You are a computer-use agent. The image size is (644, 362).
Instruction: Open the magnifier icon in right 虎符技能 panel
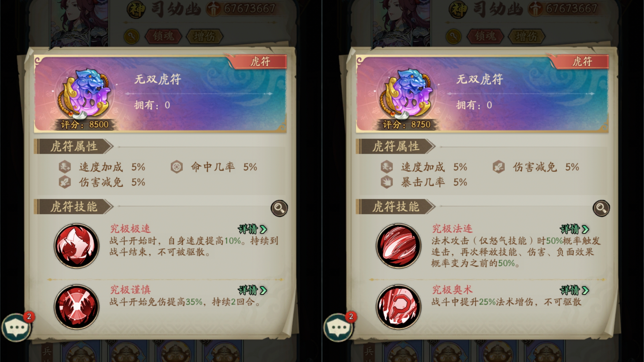(601, 208)
